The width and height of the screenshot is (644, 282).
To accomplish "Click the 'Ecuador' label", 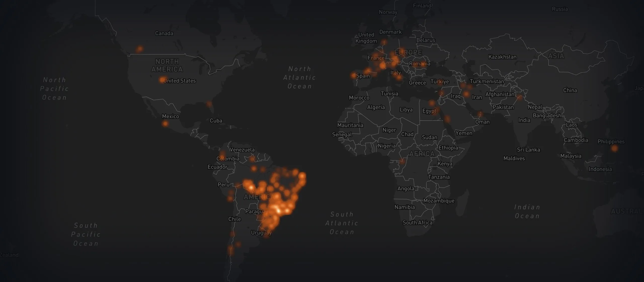I will click(x=218, y=167).
